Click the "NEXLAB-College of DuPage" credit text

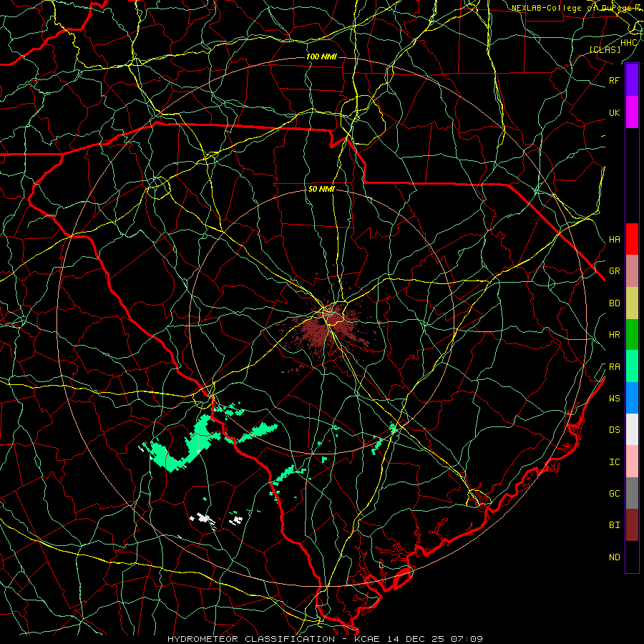pos(572,8)
